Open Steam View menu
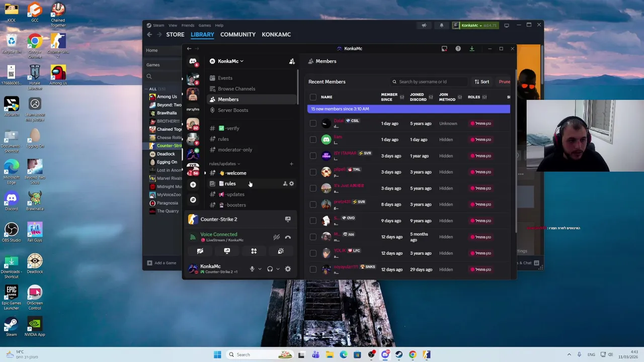The image size is (644, 362). point(173,25)
